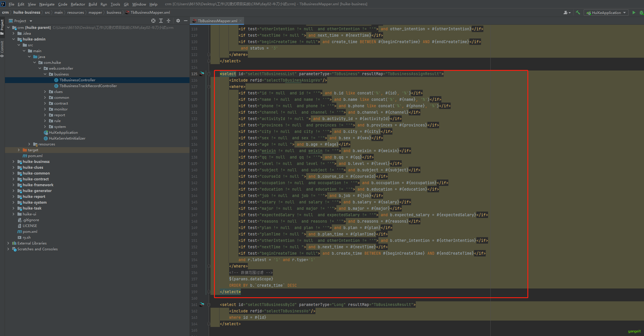
Task: Select LICENSE file in tree
Action: [30, 226]
